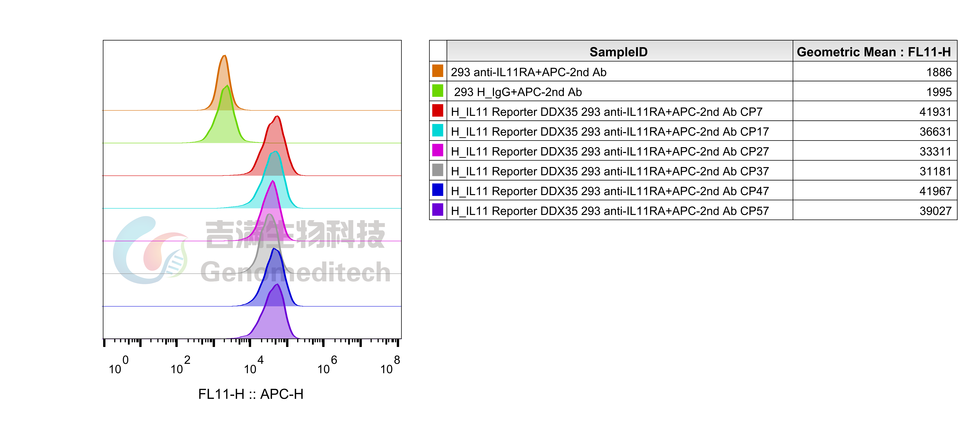
Task: Click the geometric mean value 39027
Action: [x=935, y=210]
